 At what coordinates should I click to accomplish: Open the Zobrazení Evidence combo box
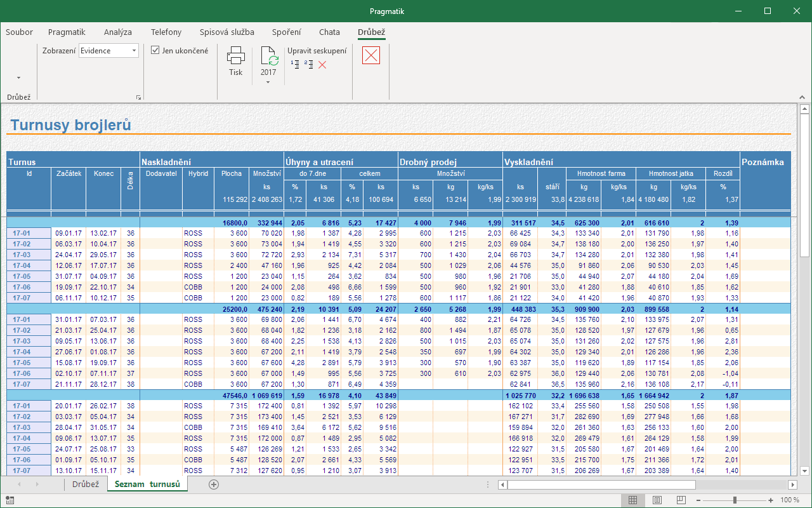click(108, 51)
